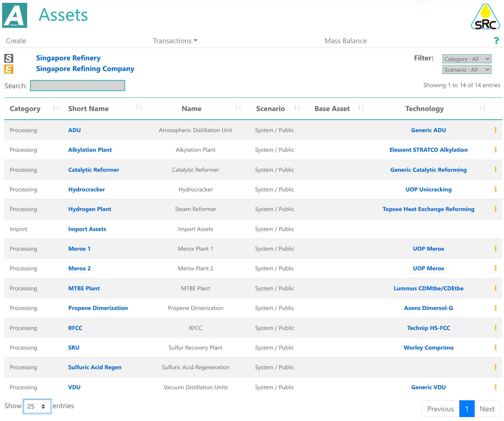Image resolution: width=504 pixels, height=421 pixels.
Task: Open the MTBE Plant short name link
Action: 84,288
